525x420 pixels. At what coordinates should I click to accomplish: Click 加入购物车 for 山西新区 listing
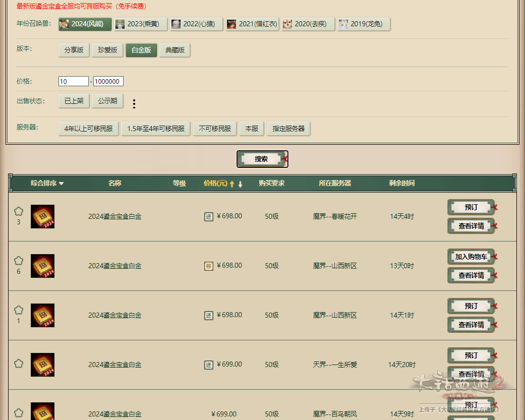[471, 257]
